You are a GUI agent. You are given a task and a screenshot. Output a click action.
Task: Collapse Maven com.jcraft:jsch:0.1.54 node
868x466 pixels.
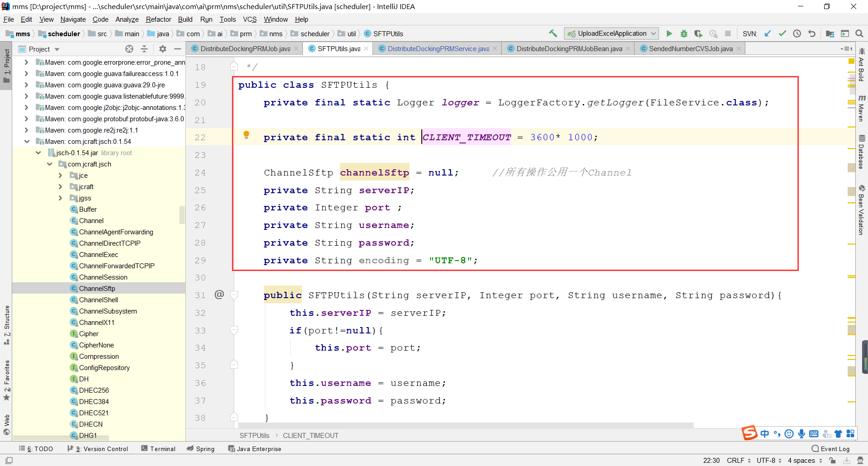[26, 141]
